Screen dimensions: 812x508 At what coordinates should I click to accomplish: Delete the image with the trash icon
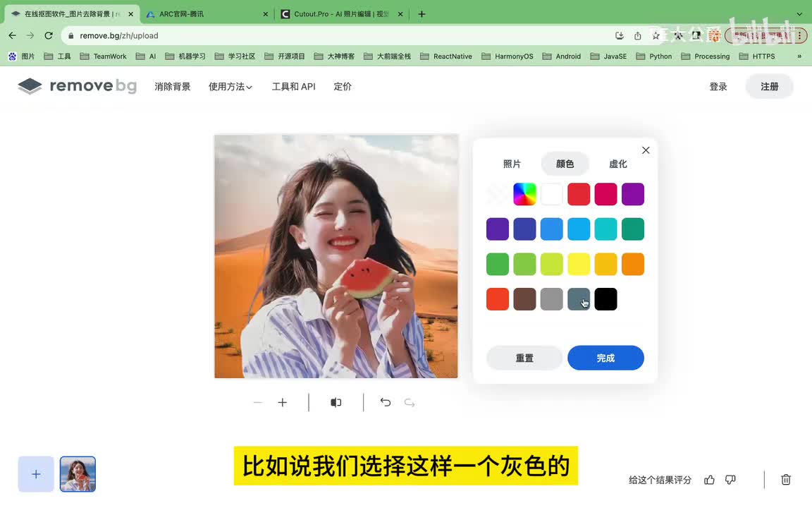pos(786,480)
